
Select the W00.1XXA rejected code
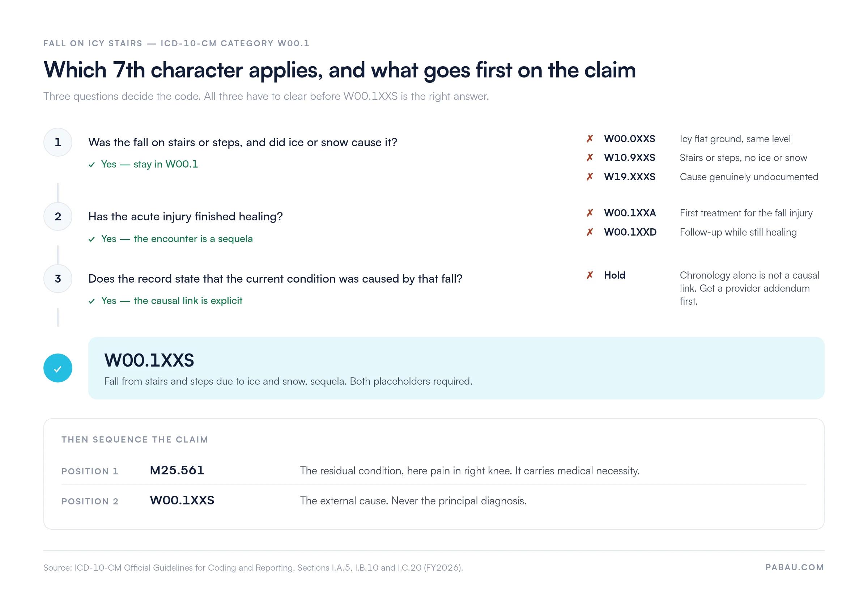tap(630, 213)
